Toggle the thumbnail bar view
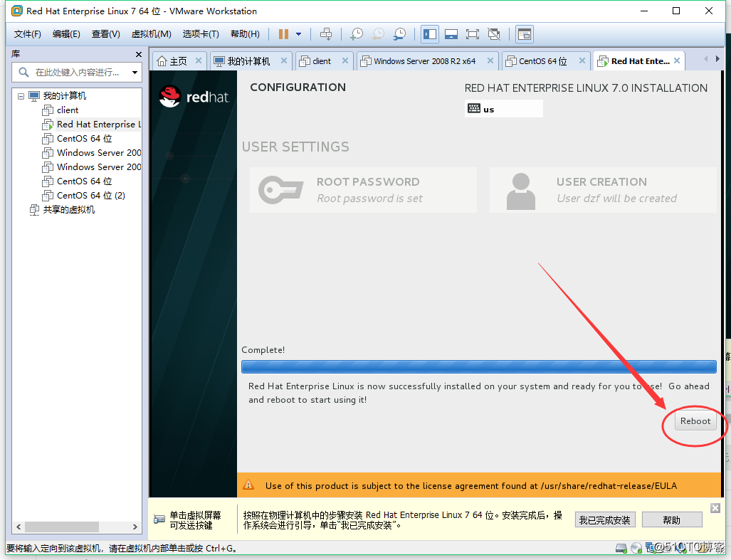The height and width of the screenshot is (560, 731). click(451, 34)
